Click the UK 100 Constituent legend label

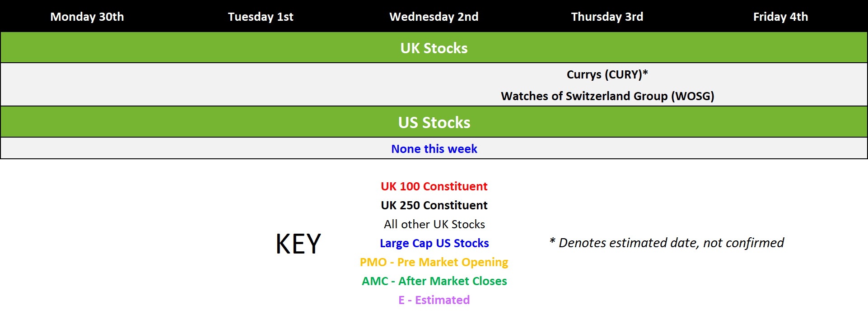pyautogui.click(x=434, y=186)
